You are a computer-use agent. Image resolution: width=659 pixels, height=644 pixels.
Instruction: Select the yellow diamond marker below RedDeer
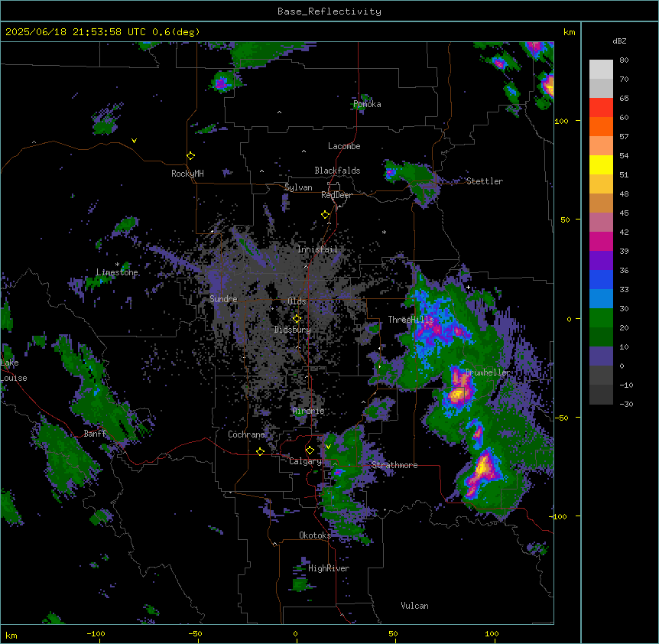(x=325, y=215)
